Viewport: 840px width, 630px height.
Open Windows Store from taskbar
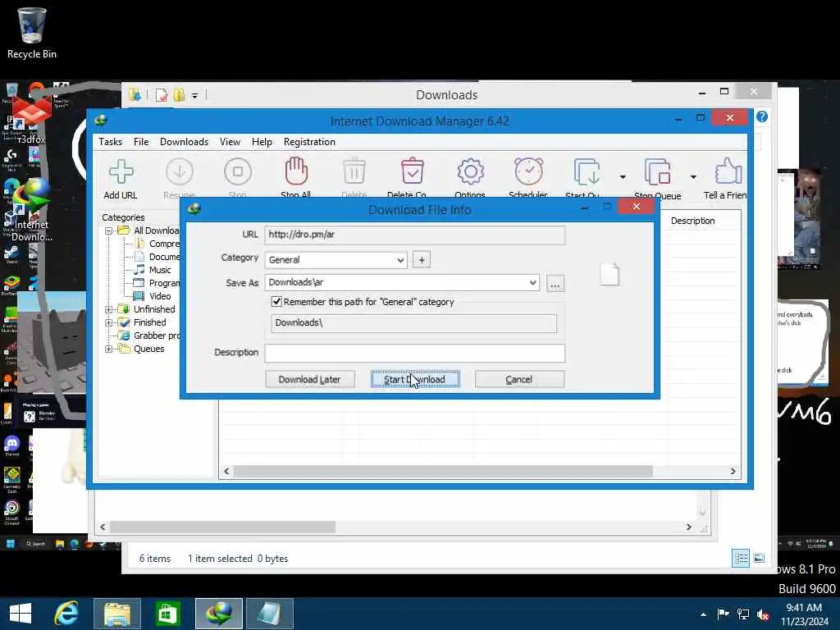coord(167,614)
